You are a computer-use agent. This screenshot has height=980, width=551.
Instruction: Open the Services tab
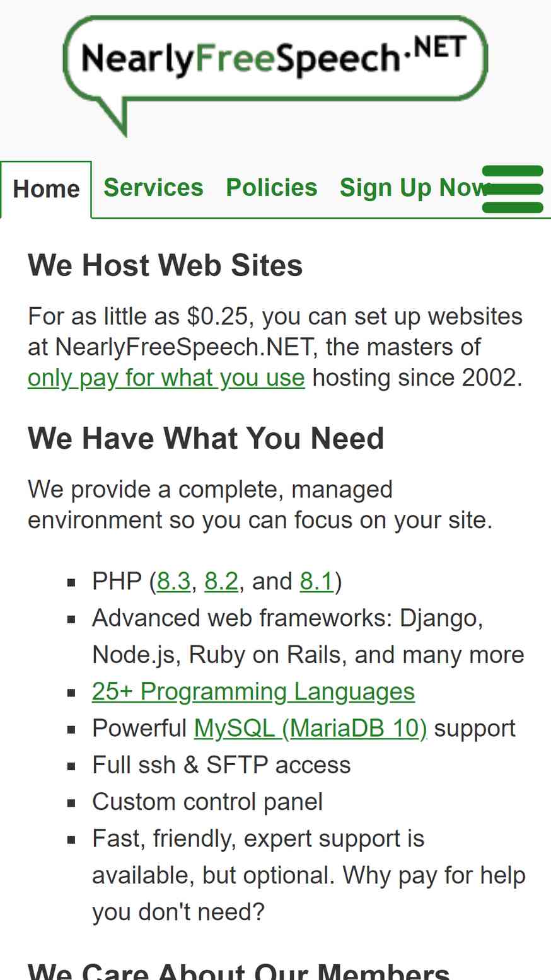pyautogui.click(x=153, y=188)
